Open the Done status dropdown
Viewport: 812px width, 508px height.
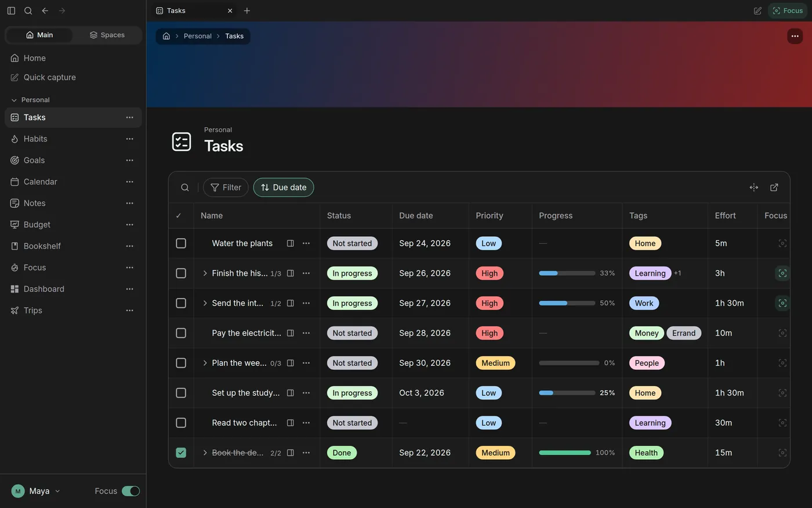point(342,453)
